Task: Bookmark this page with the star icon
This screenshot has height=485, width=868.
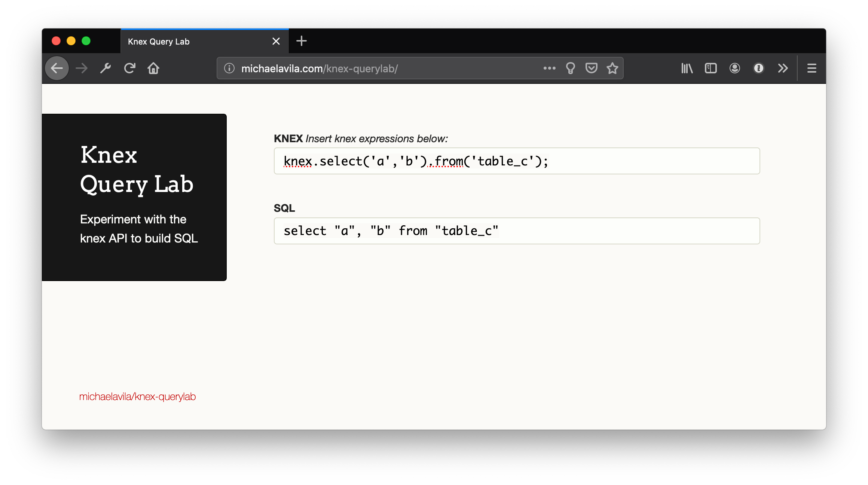Action: pyautogui.click(x=612, y=68)
